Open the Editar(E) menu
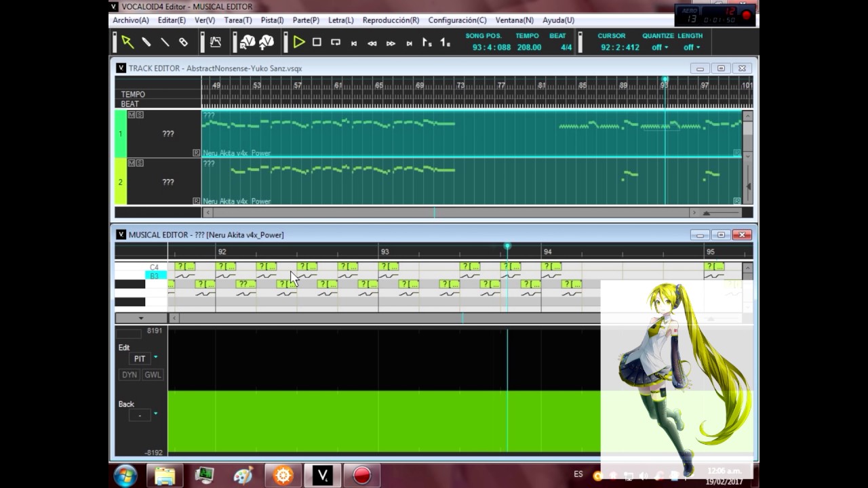Screen dimensions: 868x488 (x=172, y=20)
